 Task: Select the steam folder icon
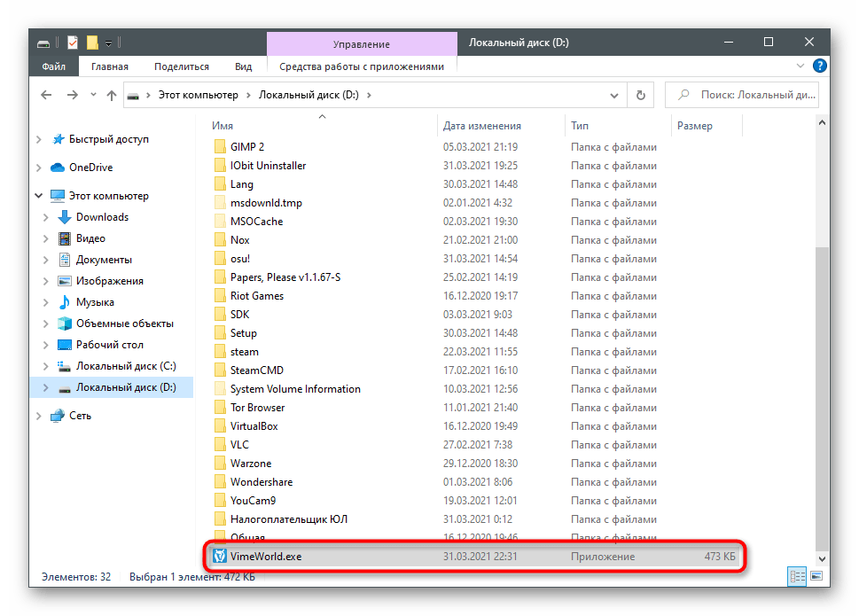coord(220,351)
